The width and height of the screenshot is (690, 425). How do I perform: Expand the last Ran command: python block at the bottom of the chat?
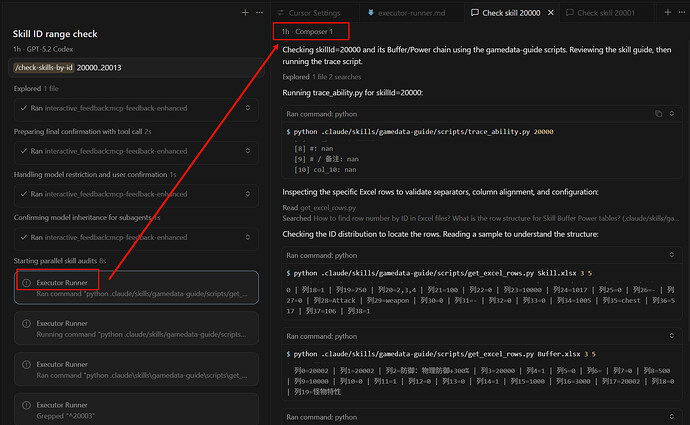(x=672, y=417)
